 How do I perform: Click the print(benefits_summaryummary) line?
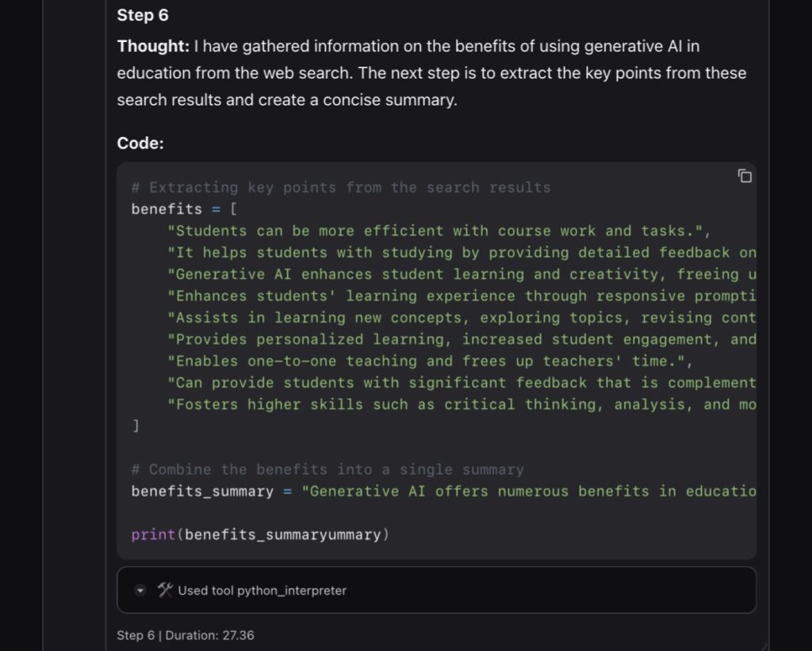point(260,535)
